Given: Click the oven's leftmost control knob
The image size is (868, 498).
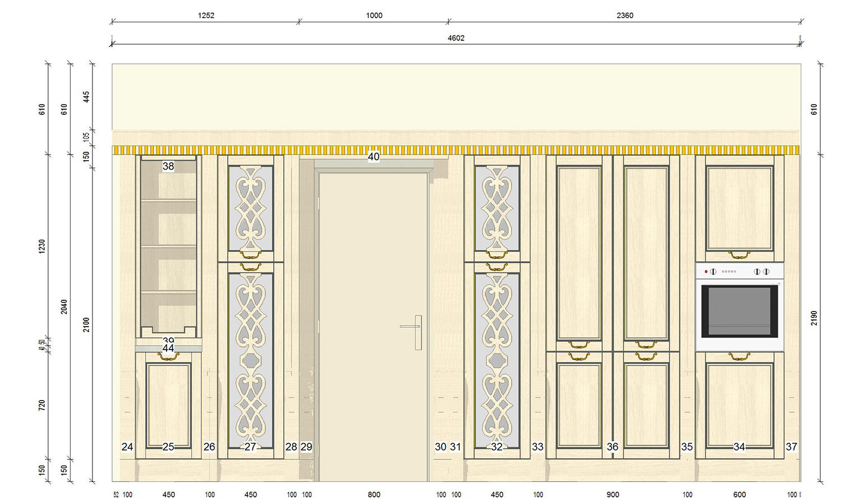Looking at the screenshot, I should pyautogui.click(x=713, y=272).
